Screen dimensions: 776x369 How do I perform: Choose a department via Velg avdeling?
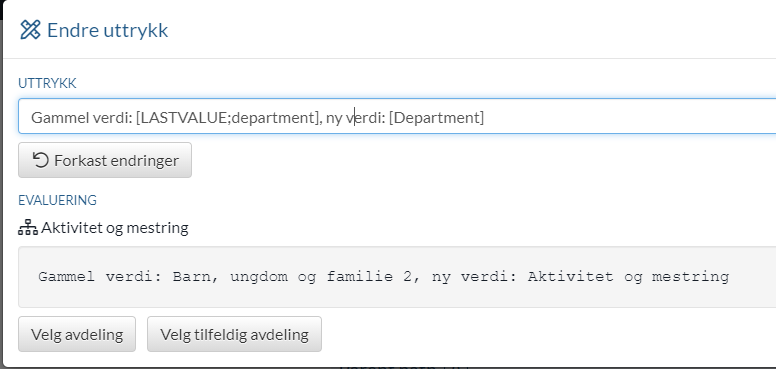77,334
